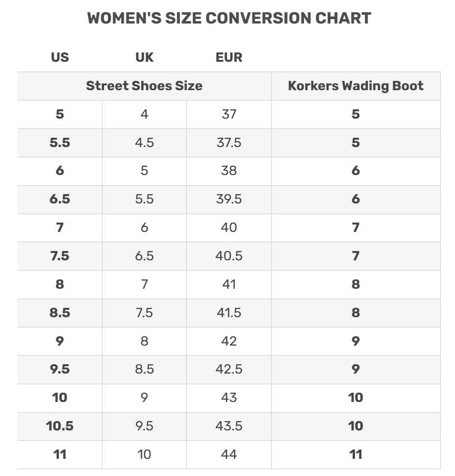Screen dimensions: 455x476
Task: Click the EUR column header
Action: point(229,57)
